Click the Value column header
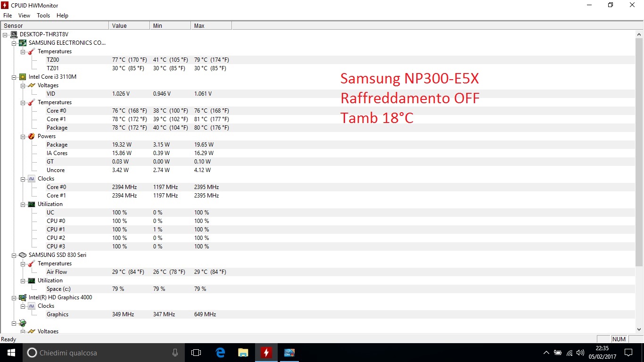644x362 pixels. (129, 26)
